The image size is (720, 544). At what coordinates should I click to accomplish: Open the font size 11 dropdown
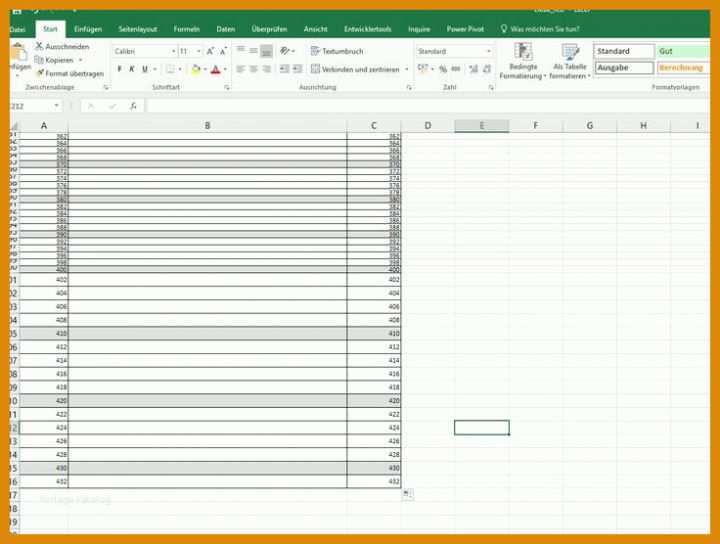(x=198, y=51)
